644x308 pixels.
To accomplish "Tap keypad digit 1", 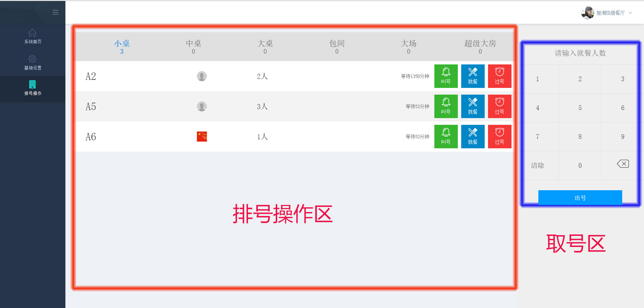I will 537,79.
